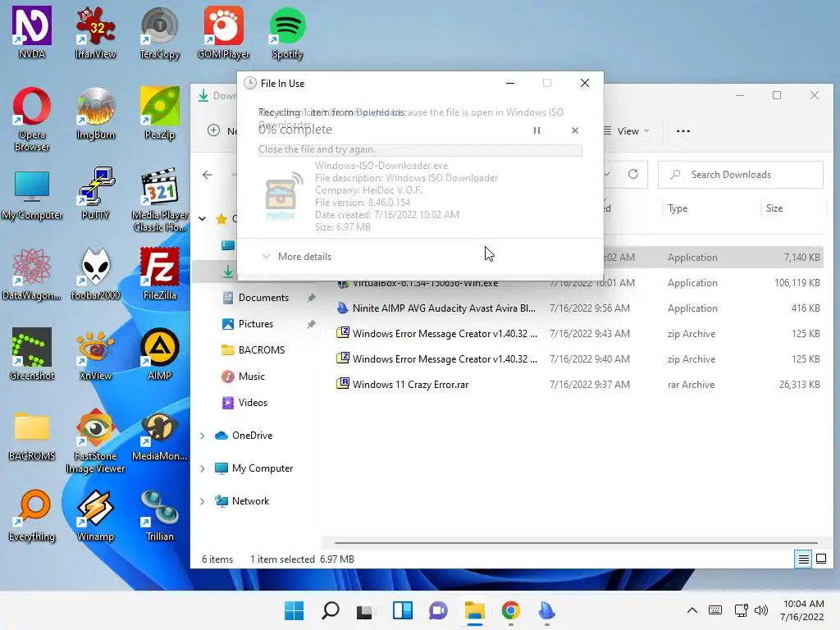This screenshot has height=630, width=840.
Task: Open the See more ellipsis menu
Action: [x=683, y=131]
